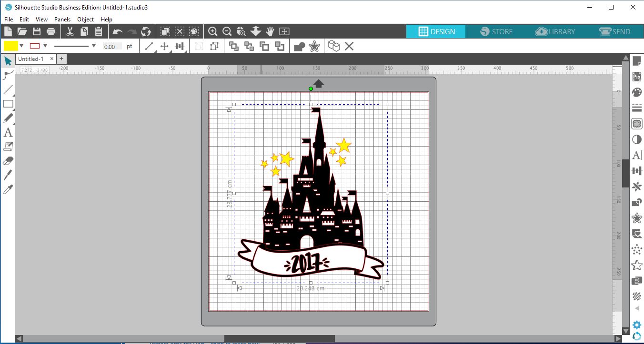Select the Eyedropper tool
Viewport: 644px width, 344px height.
point(8,190)
